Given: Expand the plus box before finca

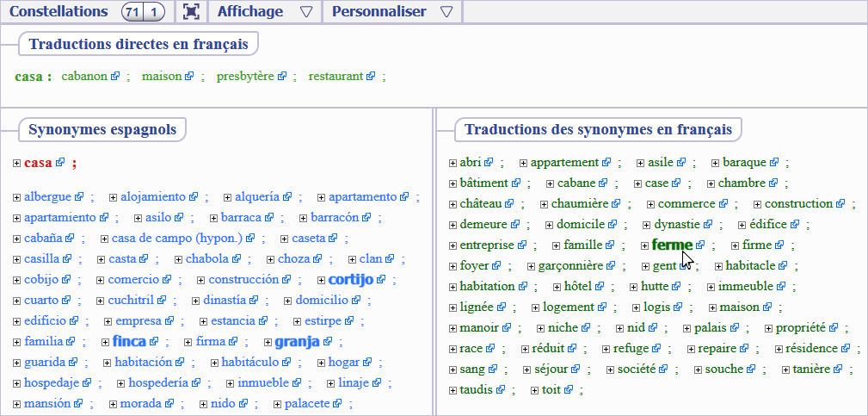Looking at the screenshot, I should point(105,342).
